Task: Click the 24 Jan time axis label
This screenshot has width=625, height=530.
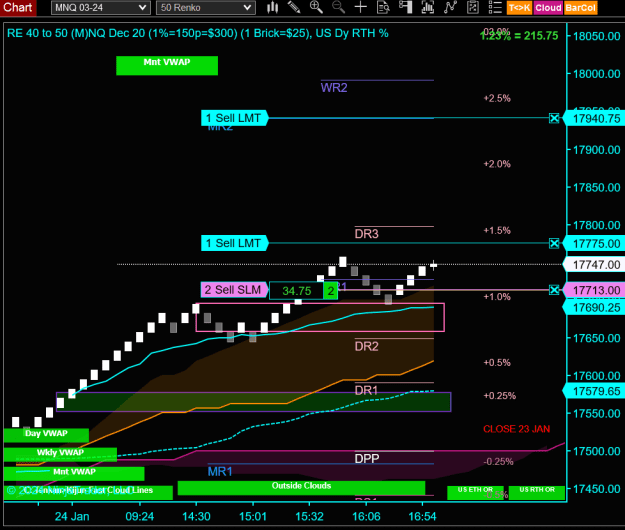Action: point(72,517)
